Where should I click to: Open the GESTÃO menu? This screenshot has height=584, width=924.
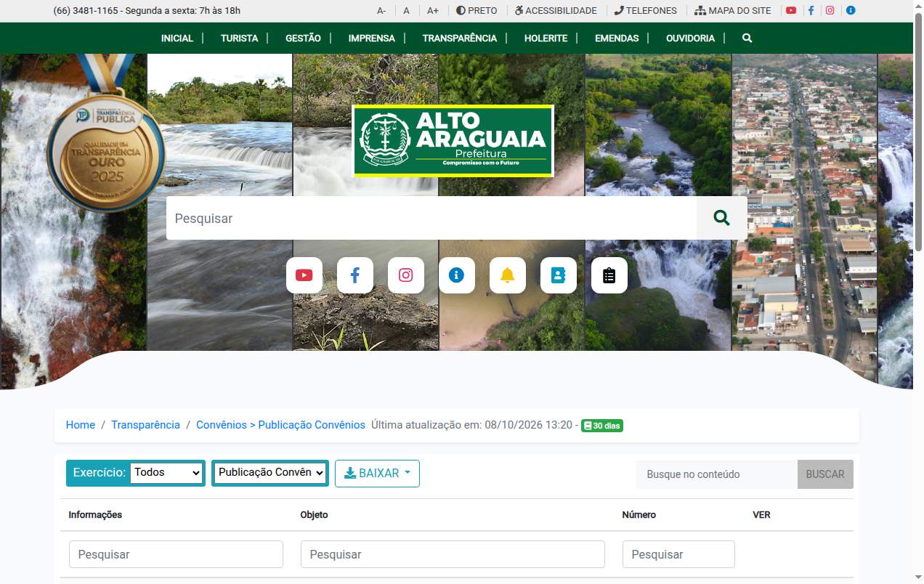303,38
